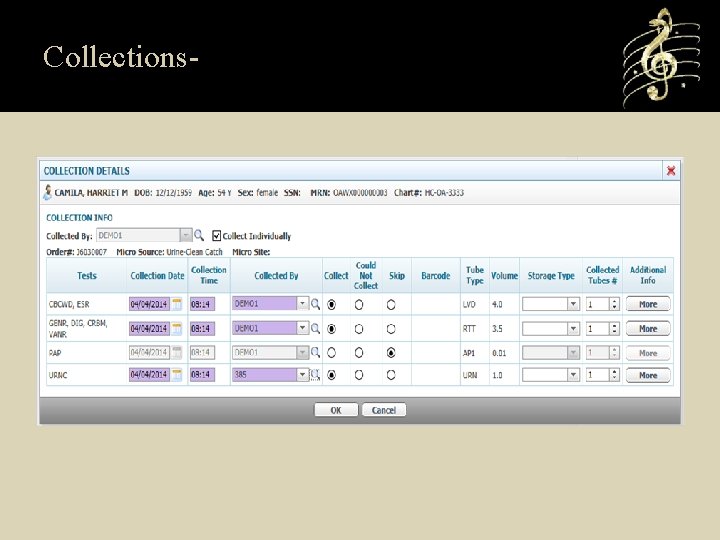
Task: Click Collection Date field for CBCWD, ESR
Action: pyautogui.click(x=149, y=304)
